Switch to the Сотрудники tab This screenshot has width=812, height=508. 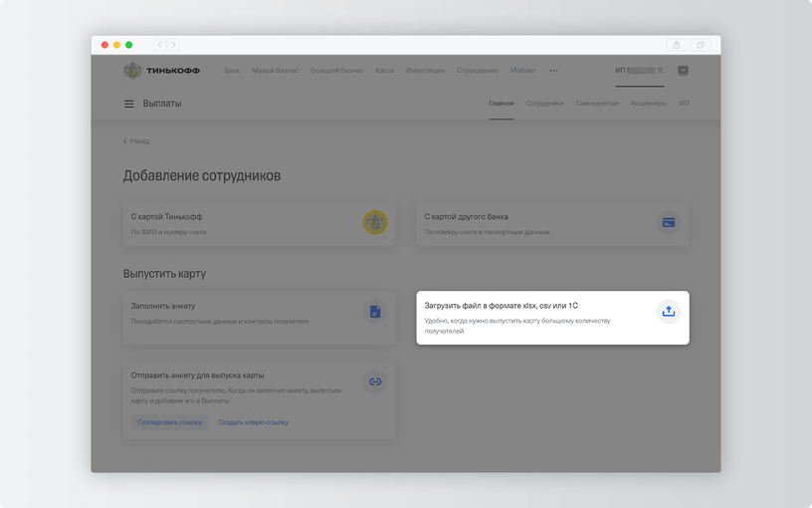point(544,104)
